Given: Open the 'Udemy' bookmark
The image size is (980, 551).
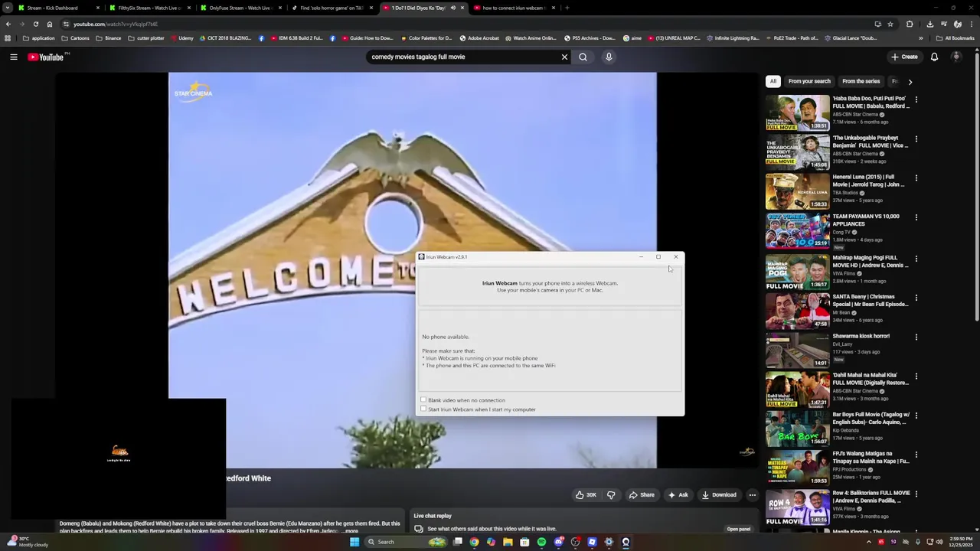Looking at the screenshot, I should point(181,38).
